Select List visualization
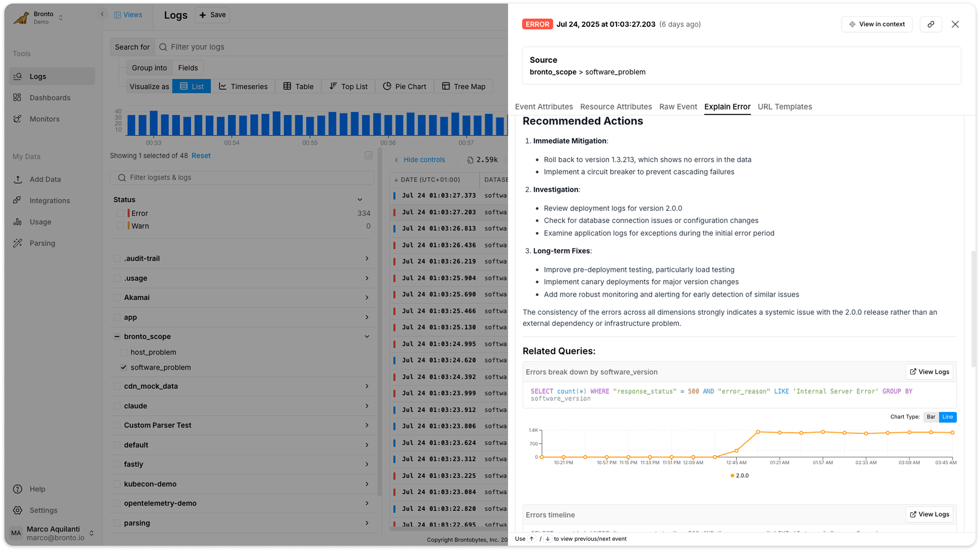Viewport: 980px width, 551px height. pos(192,87)
